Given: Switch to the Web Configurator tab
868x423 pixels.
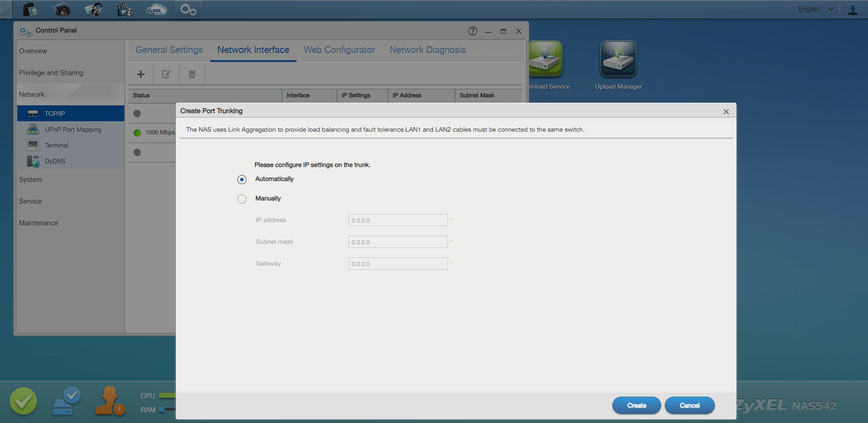Looking at the screenshot, I should (339, 50).
